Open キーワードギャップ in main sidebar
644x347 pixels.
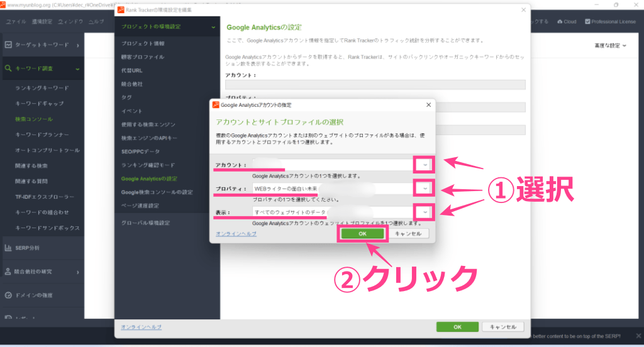40,104
